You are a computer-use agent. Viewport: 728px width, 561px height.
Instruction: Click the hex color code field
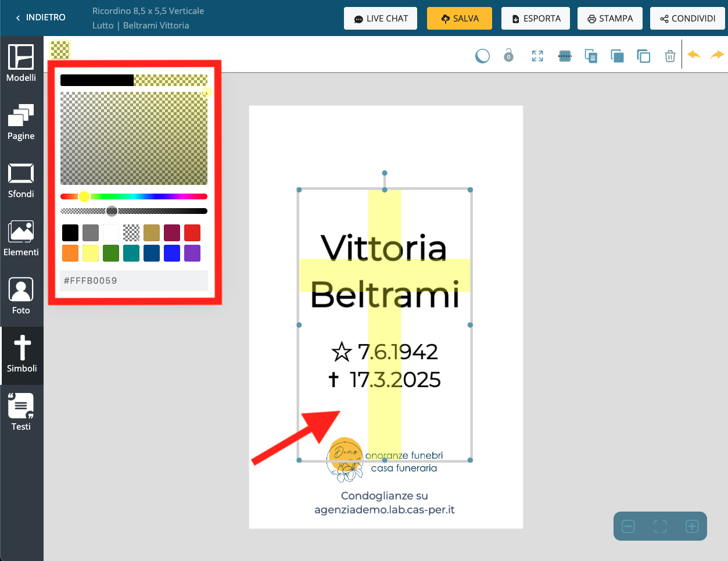[134, 281]
